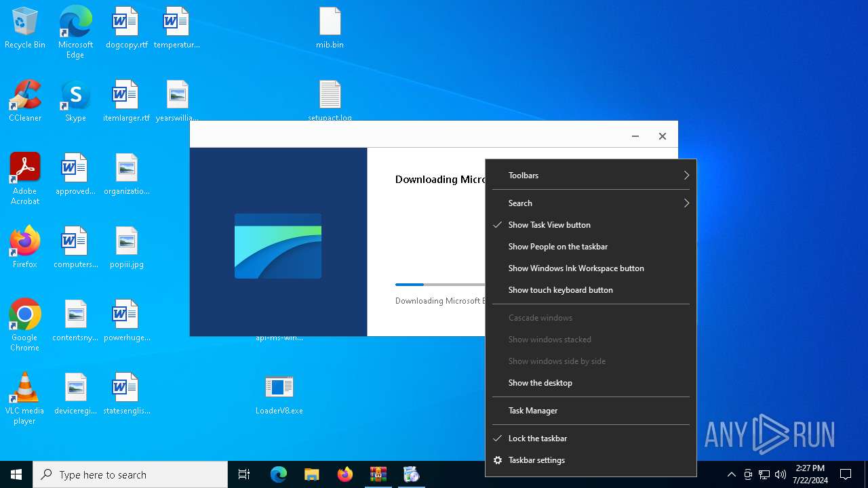Open Taskbar settings from context menu
Image resolution: width=868 pixels, height=488 pixels.
[591, 460]
